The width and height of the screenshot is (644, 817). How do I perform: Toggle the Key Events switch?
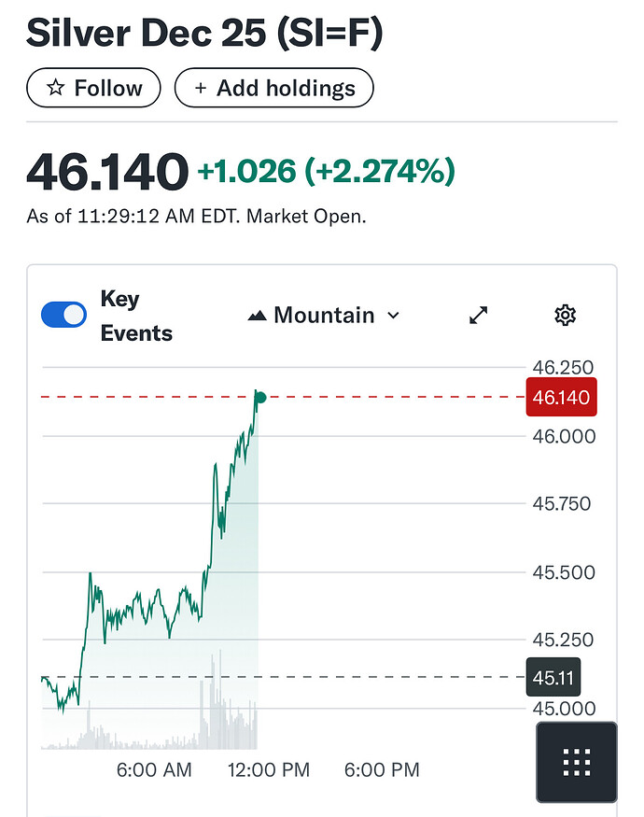(x=63, y=316)
